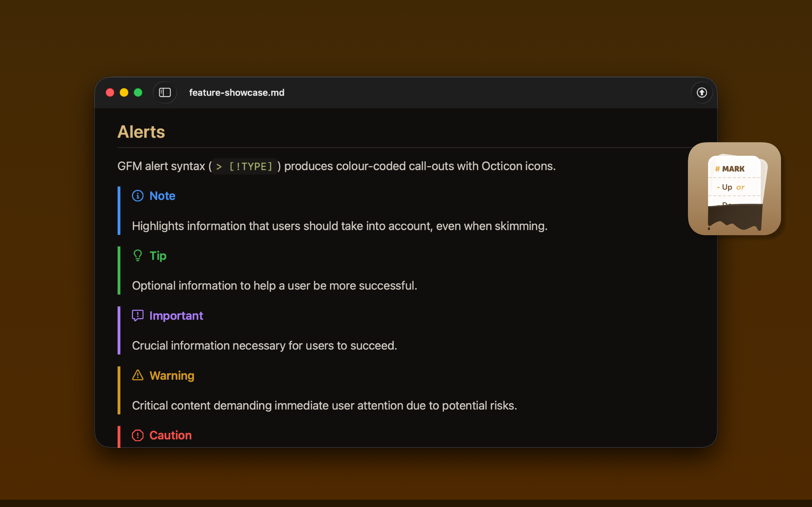The width and height of the screenshot is (812, 507).
Task: Click the blue stripe beside the Note callout
Action: pyautogui.click(x=119, y=211)
